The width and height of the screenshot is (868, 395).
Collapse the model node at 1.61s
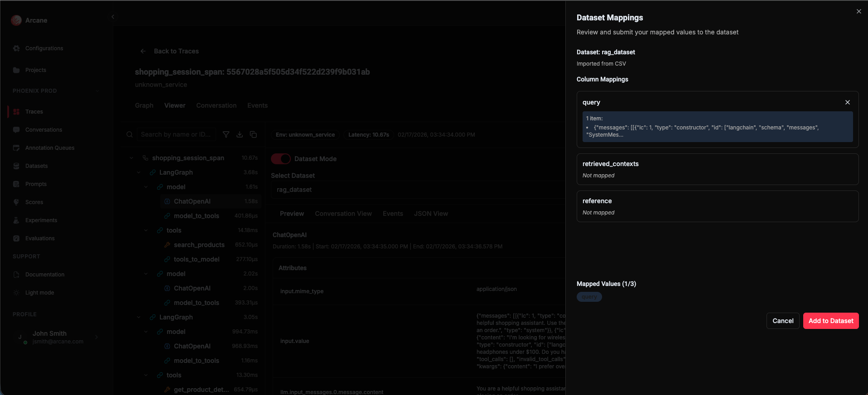click(146, 187)
